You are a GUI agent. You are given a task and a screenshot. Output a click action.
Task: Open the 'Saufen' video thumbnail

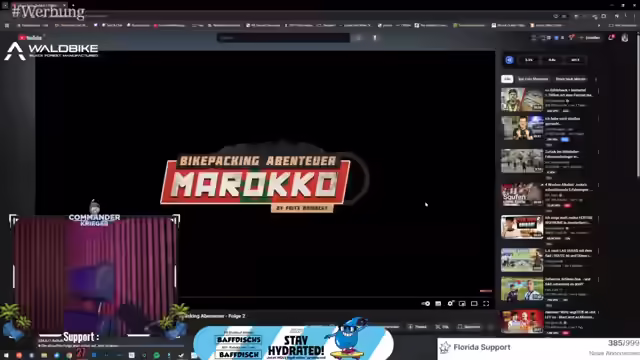pos(522,194)
